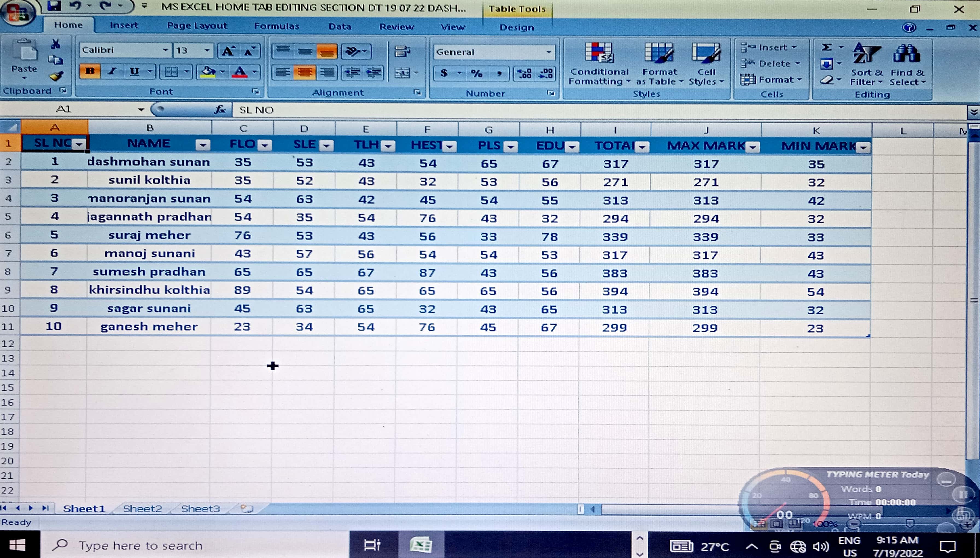Click the Increase Decimal icon

click(x=524, y=73)
